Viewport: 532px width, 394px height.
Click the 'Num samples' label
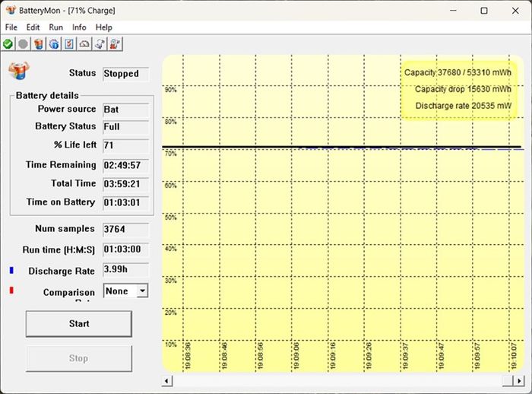(x=65, y=229)
